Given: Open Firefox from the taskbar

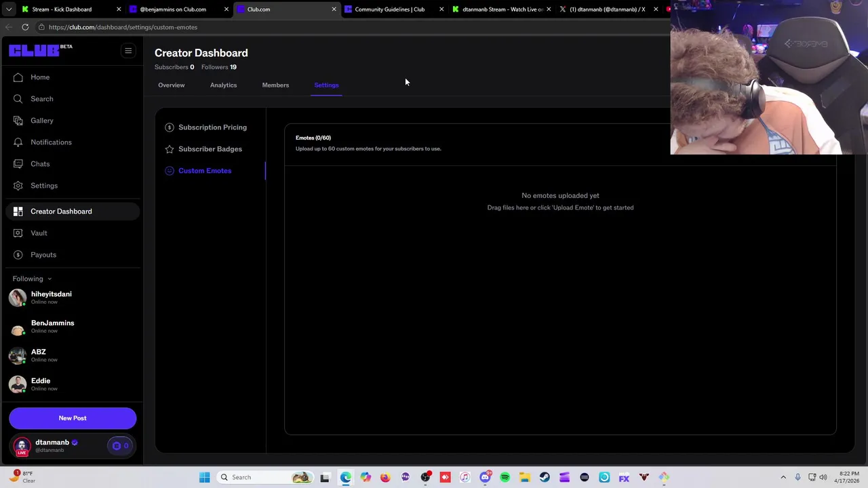Looking at the screenshot, I should (385, 477).
